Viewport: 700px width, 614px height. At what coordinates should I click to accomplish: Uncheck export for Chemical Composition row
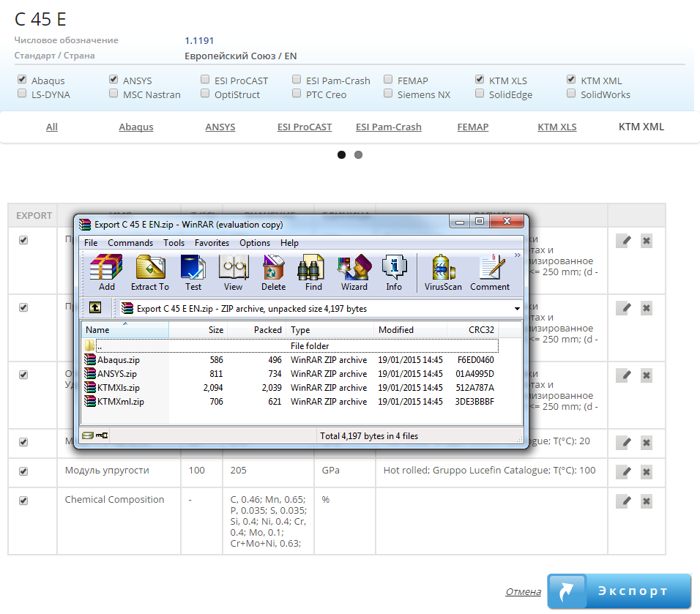point(23,501)
